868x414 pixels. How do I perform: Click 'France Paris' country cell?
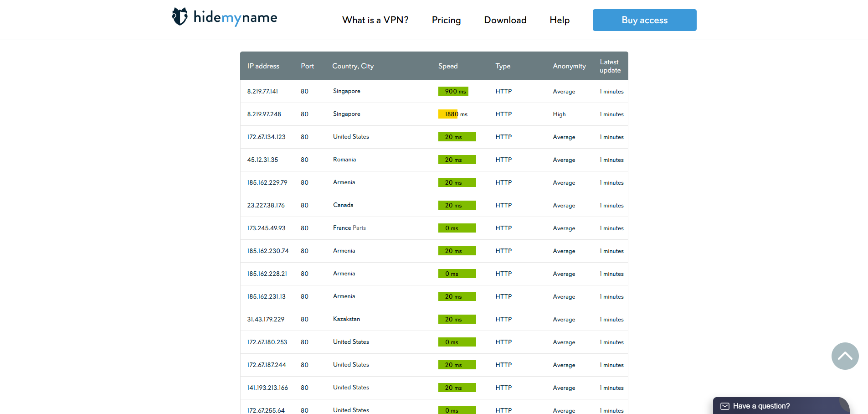[349, 228]
